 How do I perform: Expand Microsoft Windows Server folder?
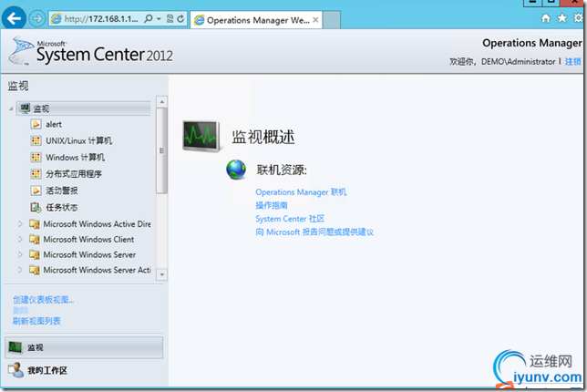coord(20,254)
